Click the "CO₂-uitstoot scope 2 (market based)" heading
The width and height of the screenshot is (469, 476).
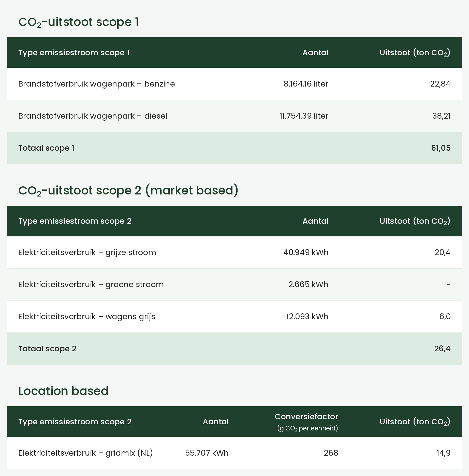128,191
